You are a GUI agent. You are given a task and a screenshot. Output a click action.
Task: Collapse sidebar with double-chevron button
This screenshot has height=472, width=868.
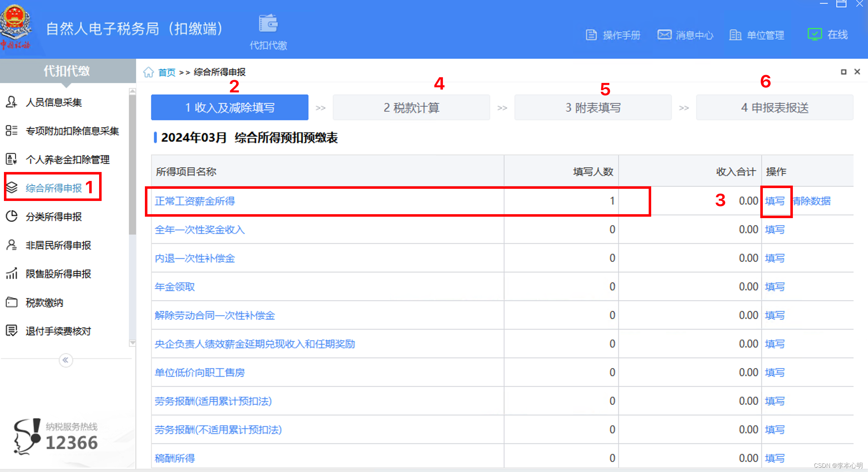65,360
